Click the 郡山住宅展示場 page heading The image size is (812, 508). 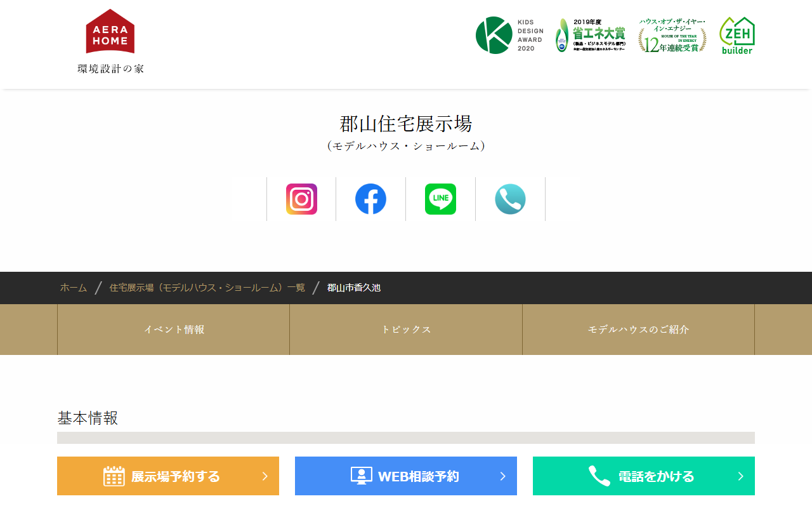[x=406, y=123]
